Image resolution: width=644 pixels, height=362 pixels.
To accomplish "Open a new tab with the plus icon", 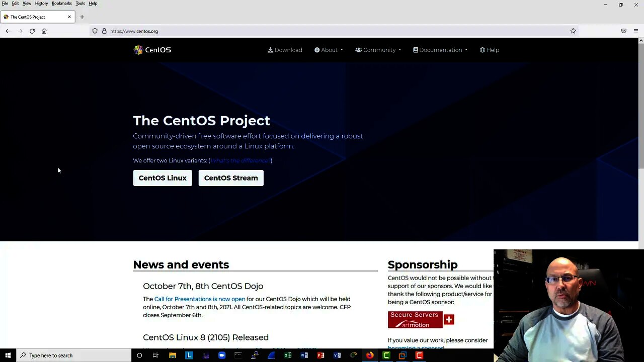I will 82,17.
